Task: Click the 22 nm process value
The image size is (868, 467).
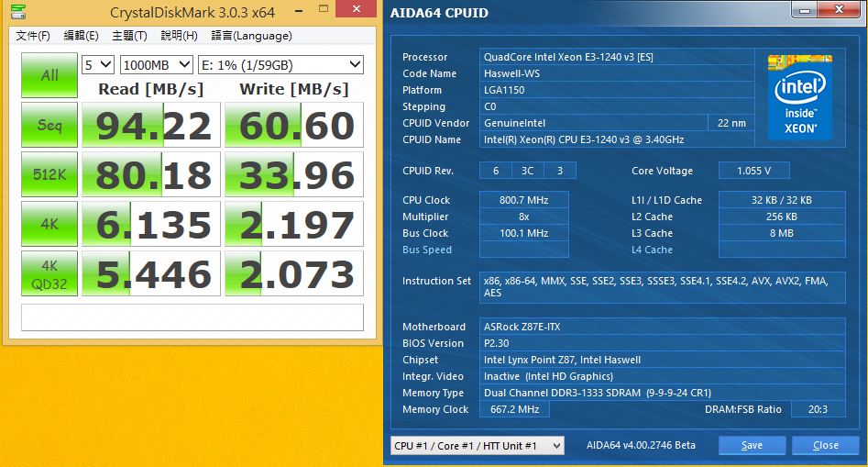Action: click(731, 123)
